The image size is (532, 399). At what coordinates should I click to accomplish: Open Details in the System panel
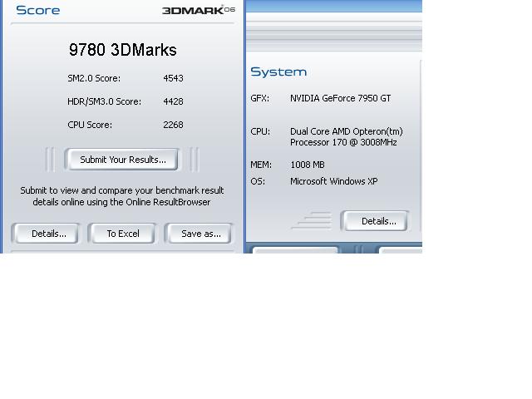(375, 221)
